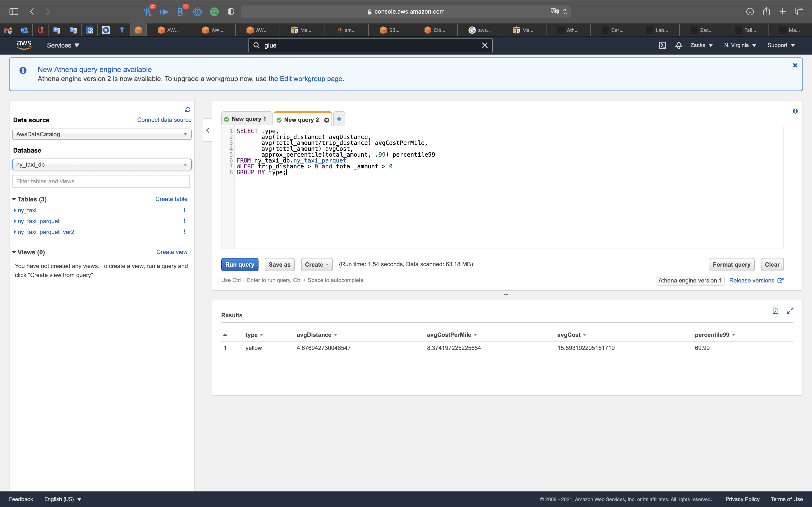Image resolution: width=812 pixels, height=507 pixels.
Task: Refresh the data source panel
Action: click(188, 110)
